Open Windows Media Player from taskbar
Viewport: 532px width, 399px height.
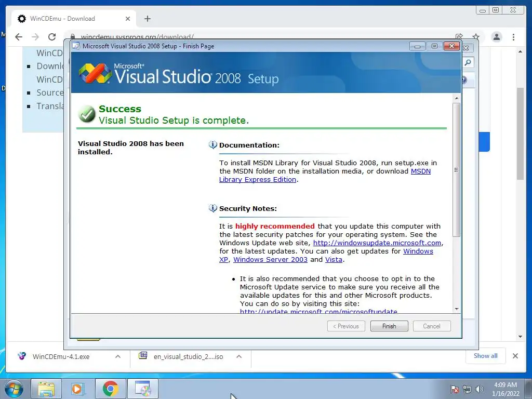[78, 389]
